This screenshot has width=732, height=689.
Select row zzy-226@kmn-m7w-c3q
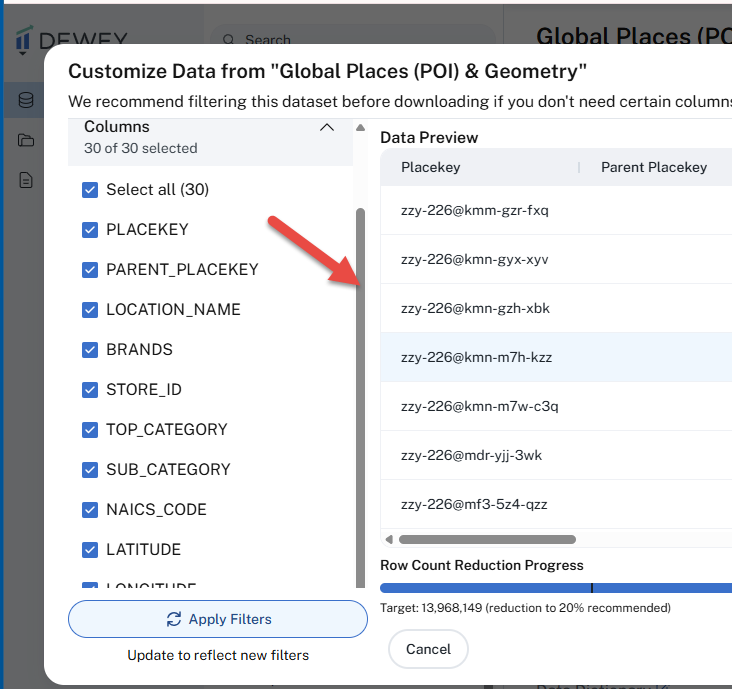[556, 407]
